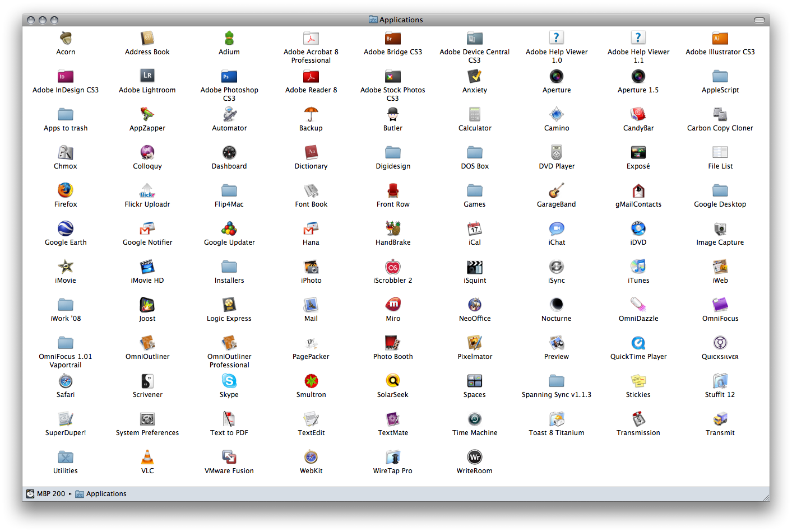Screen dimensions: 792x532
Task: Select the Skype icon
Action: [229, 381]
